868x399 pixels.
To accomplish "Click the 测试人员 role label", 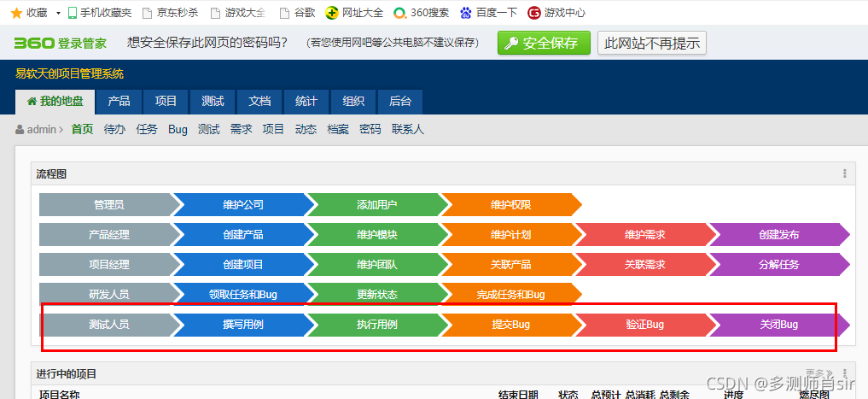I will click(x=109, y=324).
